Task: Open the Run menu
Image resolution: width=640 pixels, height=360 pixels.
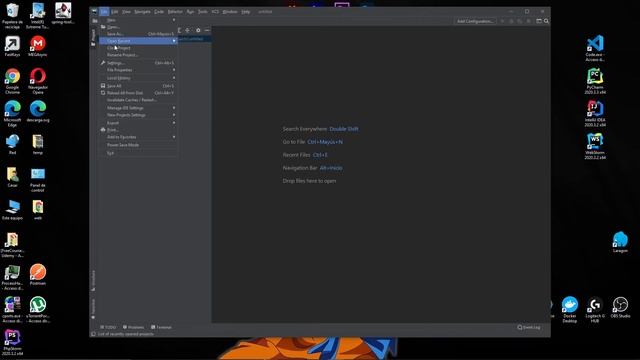Action: tap(190, 12)
